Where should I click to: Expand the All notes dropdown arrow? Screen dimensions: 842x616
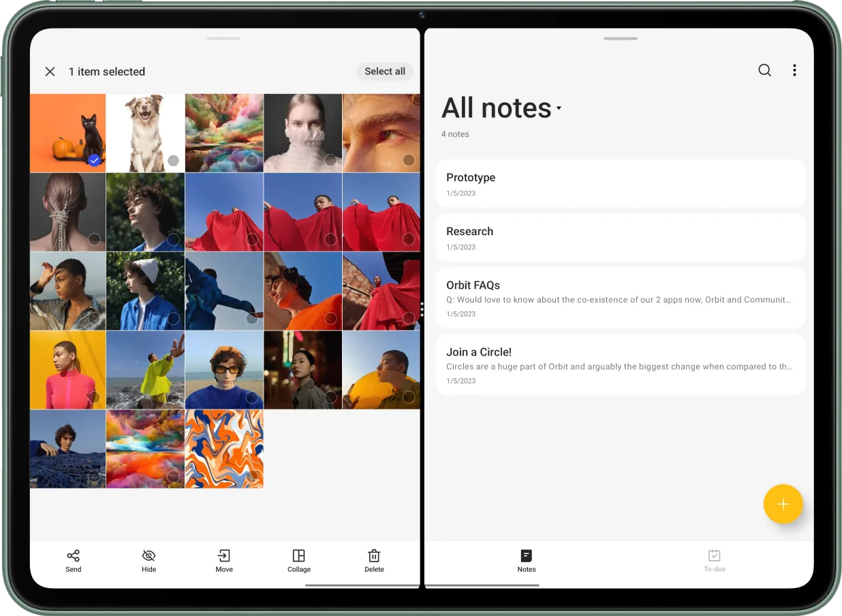559,108
